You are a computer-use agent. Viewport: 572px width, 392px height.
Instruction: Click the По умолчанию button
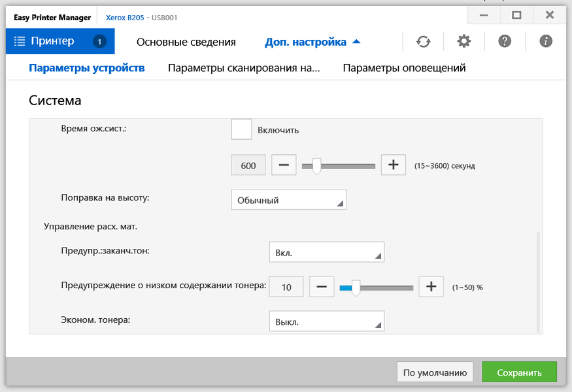[435, 373]
